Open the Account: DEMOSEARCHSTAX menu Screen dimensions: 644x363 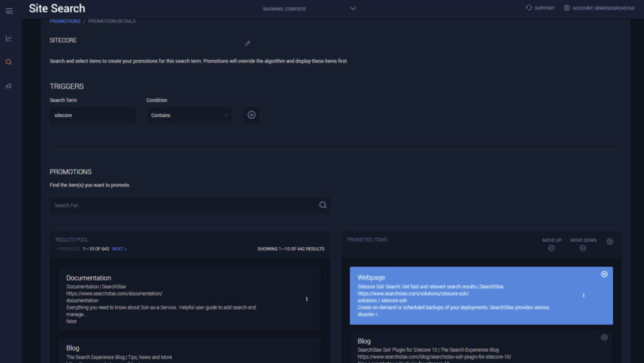(599, 8)
